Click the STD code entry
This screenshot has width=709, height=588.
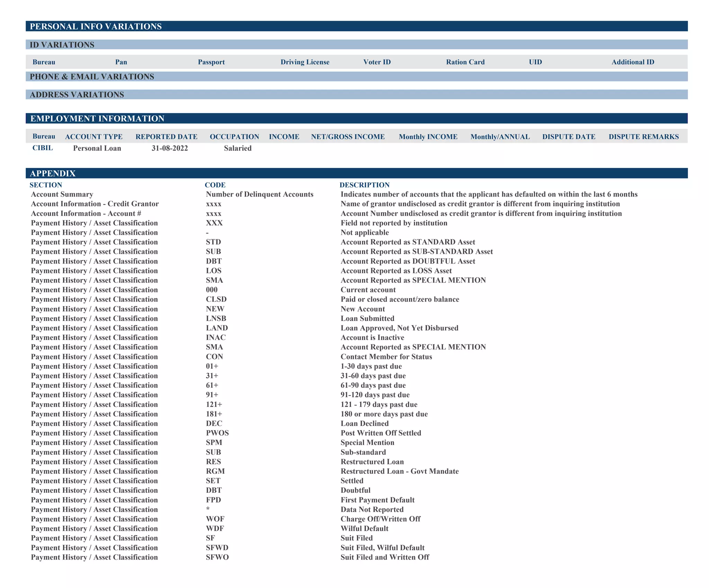(213, 242)
